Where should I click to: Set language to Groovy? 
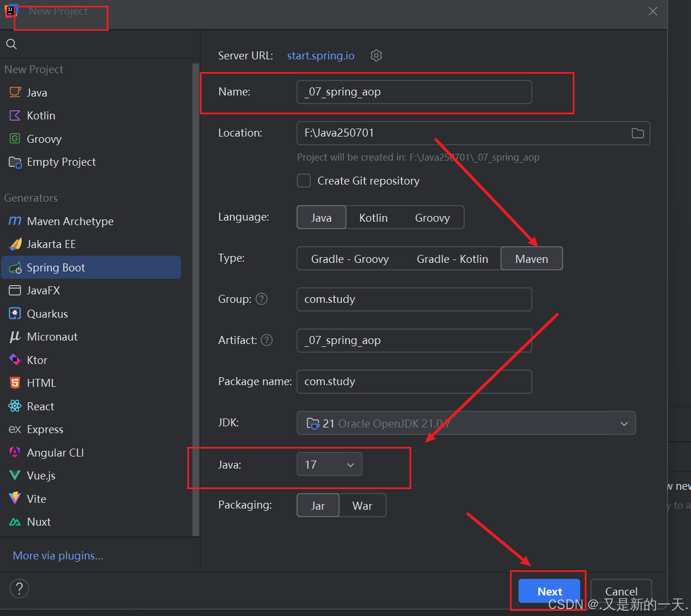point(432,218)
